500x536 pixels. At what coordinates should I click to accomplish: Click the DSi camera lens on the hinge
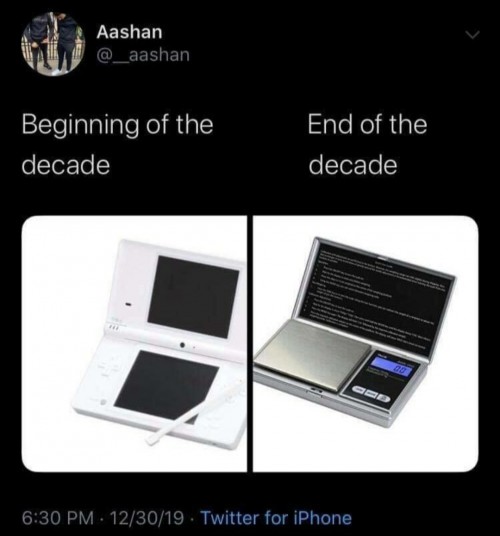point(183,345)
